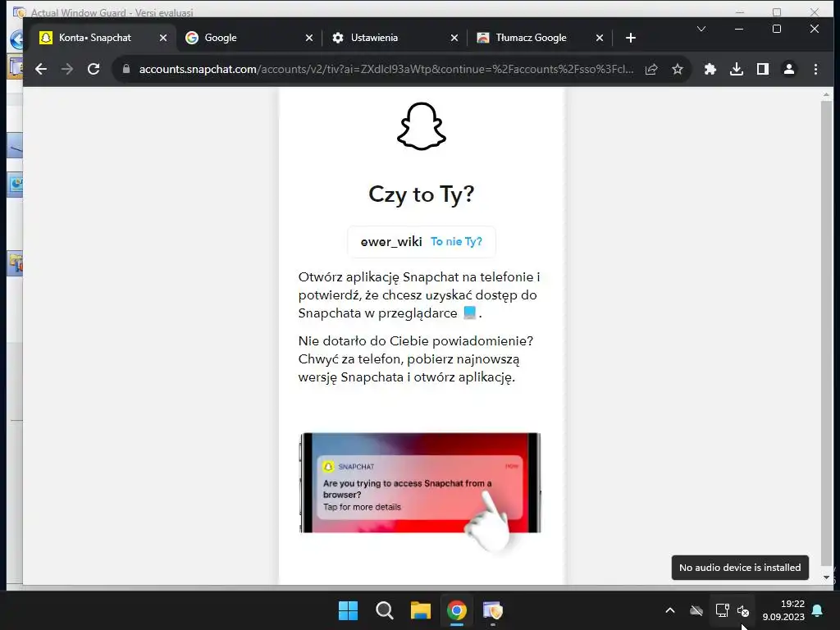840x630 pixels.
Task: Open Windows taskbar search
Action: (x=385, y=610)
